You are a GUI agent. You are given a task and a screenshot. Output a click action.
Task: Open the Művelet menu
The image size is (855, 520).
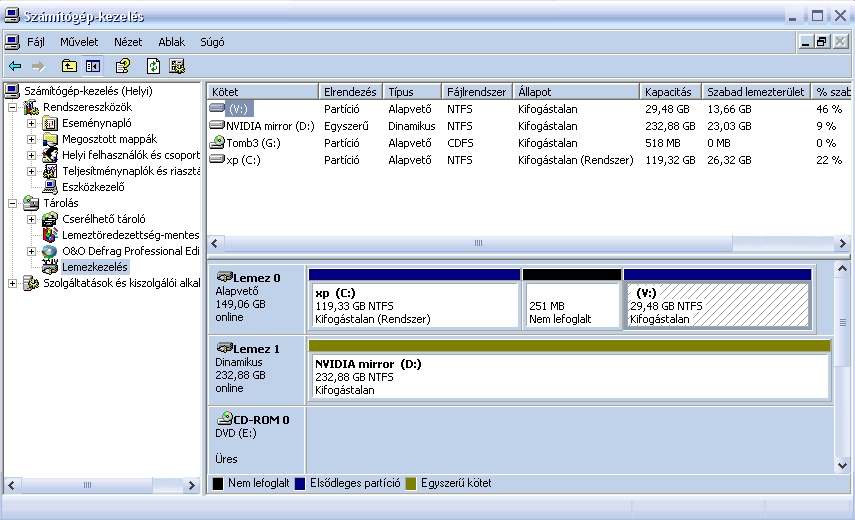[79, 42]
